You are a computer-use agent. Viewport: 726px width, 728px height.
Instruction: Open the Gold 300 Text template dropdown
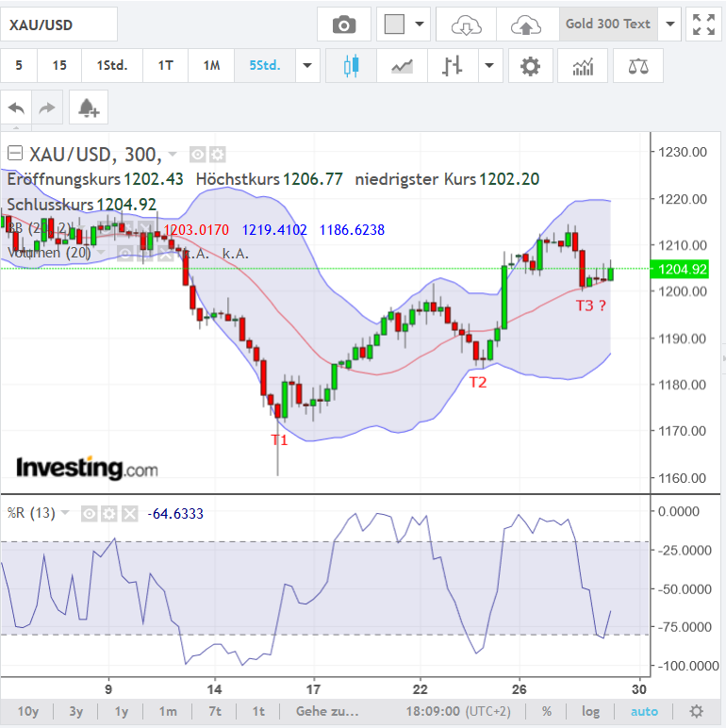669,25
